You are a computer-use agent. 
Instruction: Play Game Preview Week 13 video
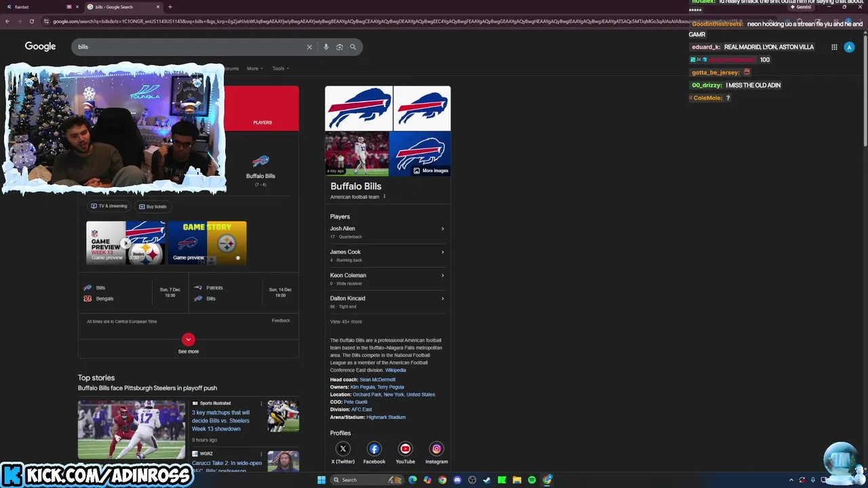[x=125, y=243]
